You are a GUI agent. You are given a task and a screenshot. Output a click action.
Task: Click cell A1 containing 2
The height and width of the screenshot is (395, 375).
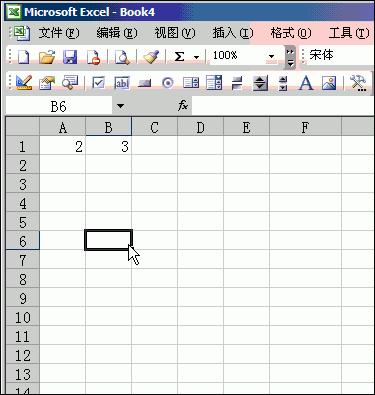tap(63, 146)
